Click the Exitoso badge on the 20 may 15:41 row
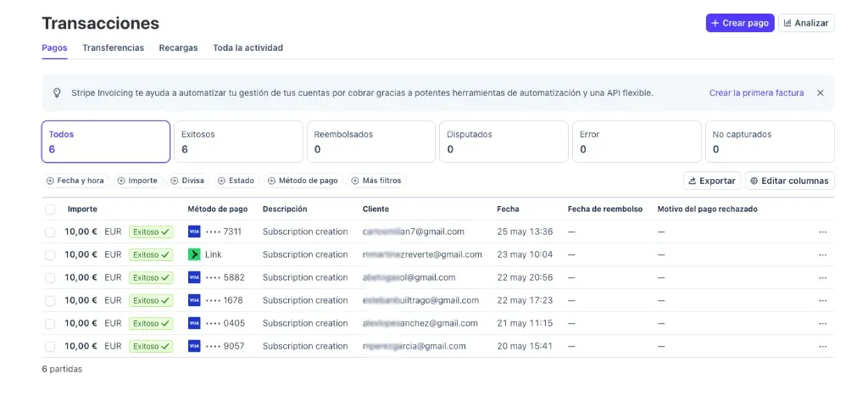This screenshot has height=407, width=868. [151, 346]
